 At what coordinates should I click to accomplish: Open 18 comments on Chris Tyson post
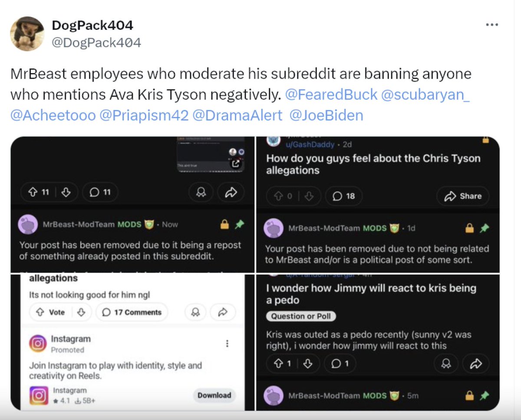(x=343, y=196)
